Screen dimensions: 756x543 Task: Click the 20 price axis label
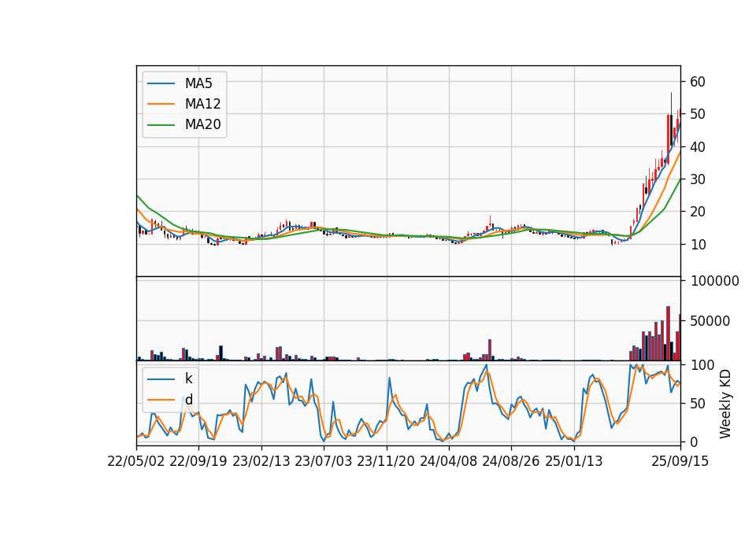click(698, 212)
